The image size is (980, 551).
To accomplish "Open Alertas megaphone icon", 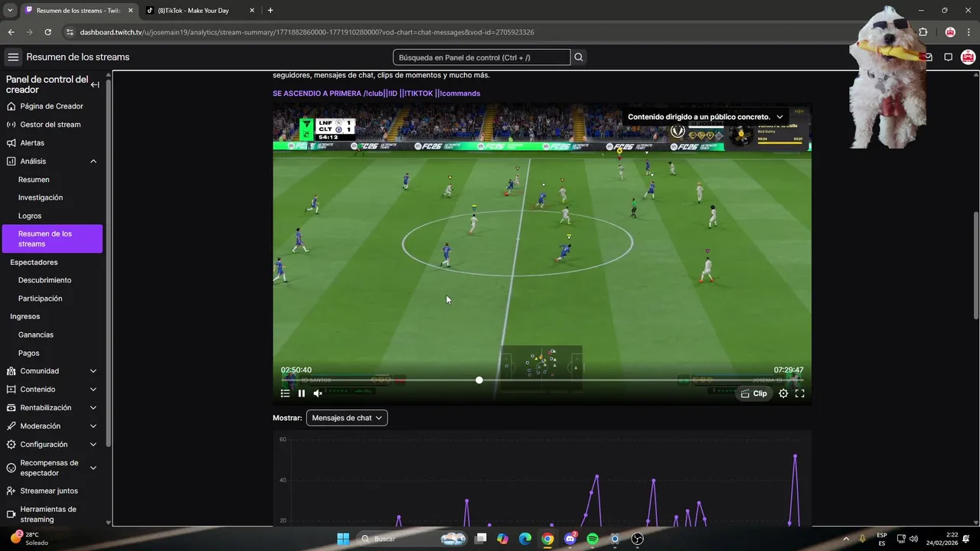I will (11, 143).
